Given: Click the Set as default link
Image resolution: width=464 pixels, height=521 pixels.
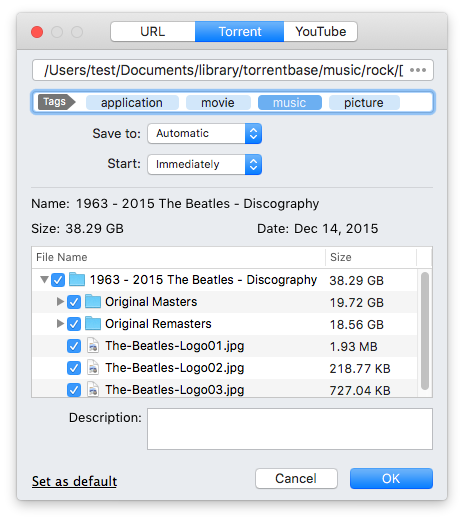Looking at the screenshot, I should tap(74, 481).
